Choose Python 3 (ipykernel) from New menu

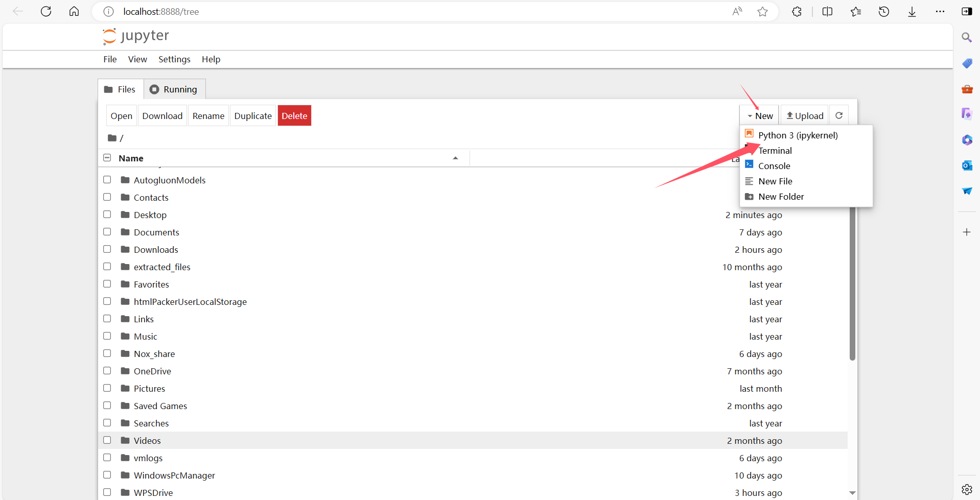798,135
